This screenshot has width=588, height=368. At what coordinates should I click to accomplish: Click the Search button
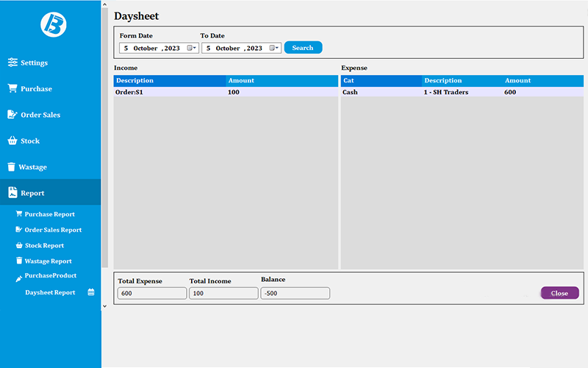(303, 48)
